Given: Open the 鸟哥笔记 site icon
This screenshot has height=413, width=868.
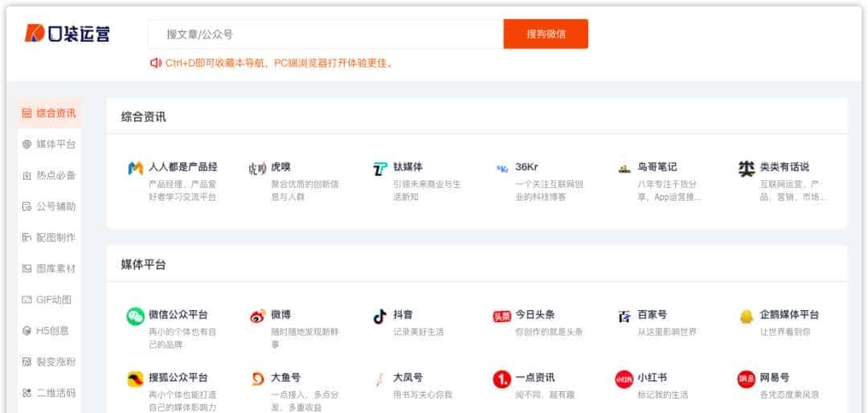Looking at the screenshot, I should [624, 168].
